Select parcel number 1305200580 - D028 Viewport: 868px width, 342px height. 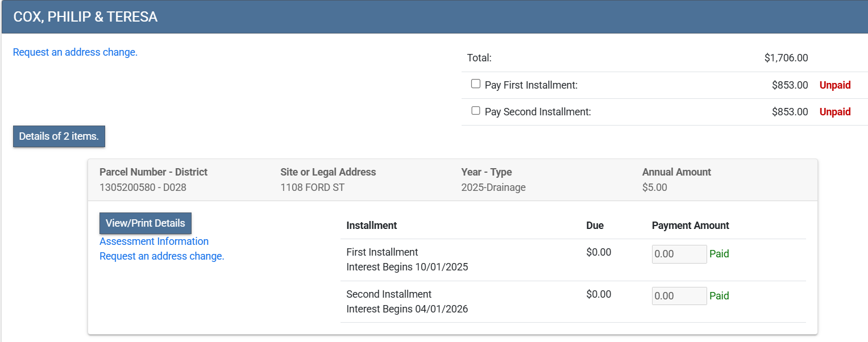pos(143,187)
